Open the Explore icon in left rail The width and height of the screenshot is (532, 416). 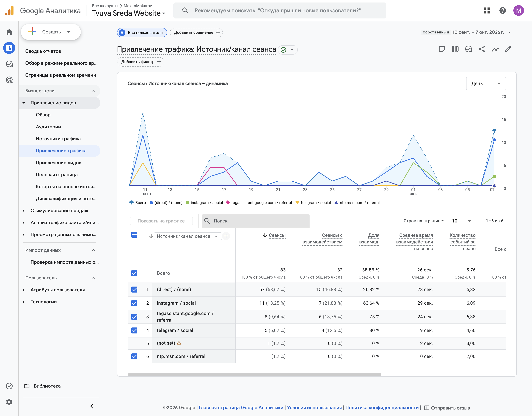9,64
